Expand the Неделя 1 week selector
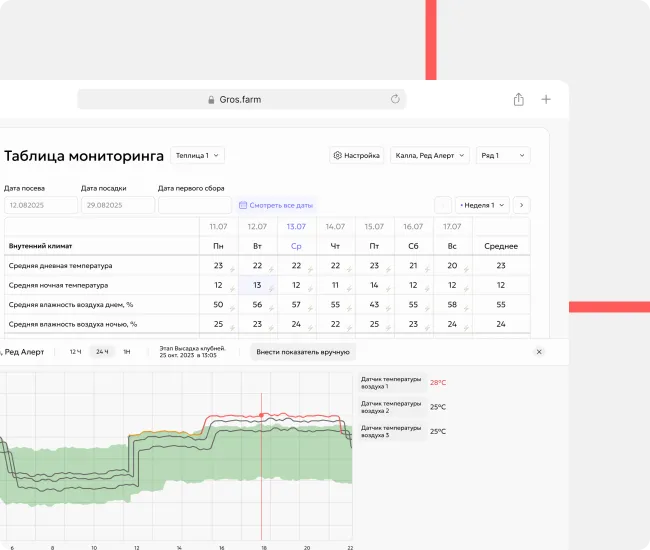This screenshot has height=550, width=650. (482, 205)
